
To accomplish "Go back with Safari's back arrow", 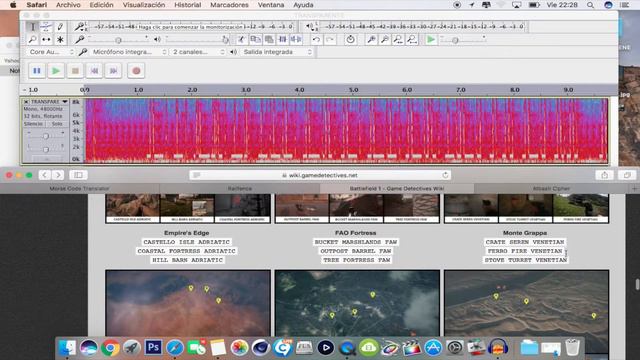I will (x=44, y=175).
